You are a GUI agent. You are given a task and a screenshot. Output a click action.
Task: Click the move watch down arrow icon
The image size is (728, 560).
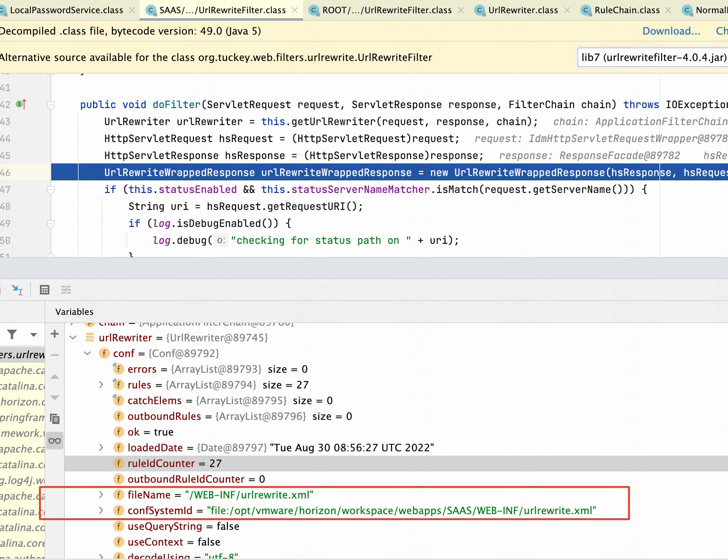coord(55,397)
